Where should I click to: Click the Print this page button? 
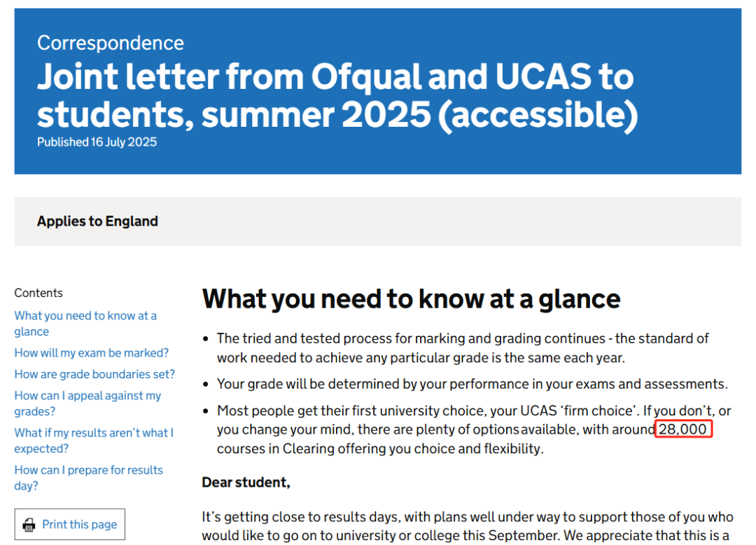click(x=69, y=524)
